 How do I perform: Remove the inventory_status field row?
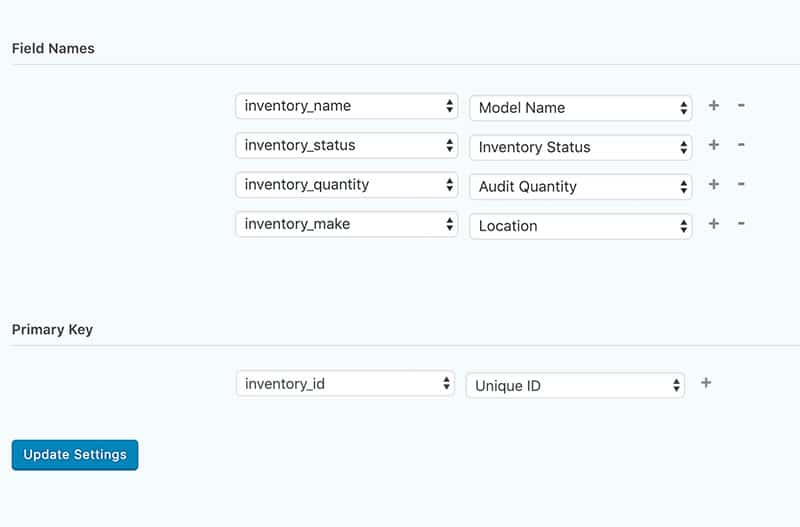(741, 145)
